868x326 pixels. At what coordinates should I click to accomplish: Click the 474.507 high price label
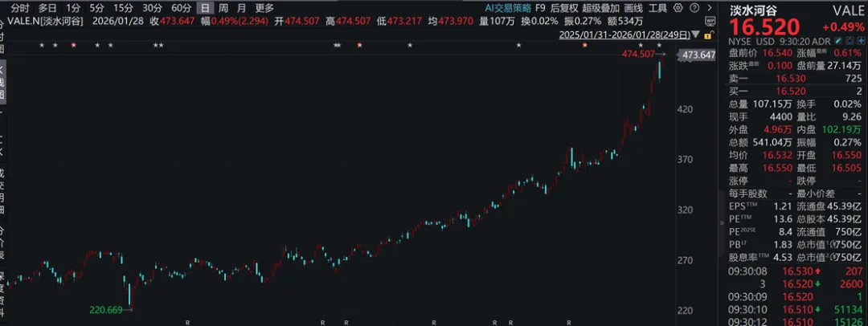coord(638,55)
